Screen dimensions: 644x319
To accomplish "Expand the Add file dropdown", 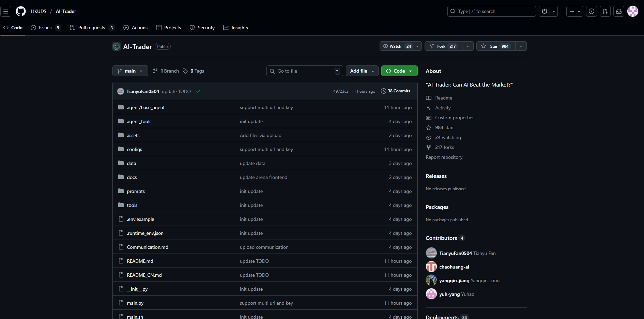I will pyautogui.click(x=362, y=71).
